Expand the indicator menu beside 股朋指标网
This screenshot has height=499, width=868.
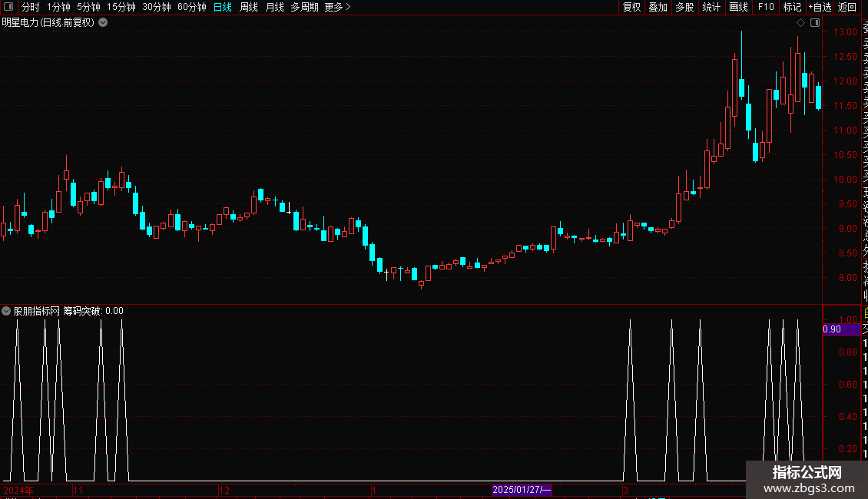pyautogui.click(x=6, y=311)
